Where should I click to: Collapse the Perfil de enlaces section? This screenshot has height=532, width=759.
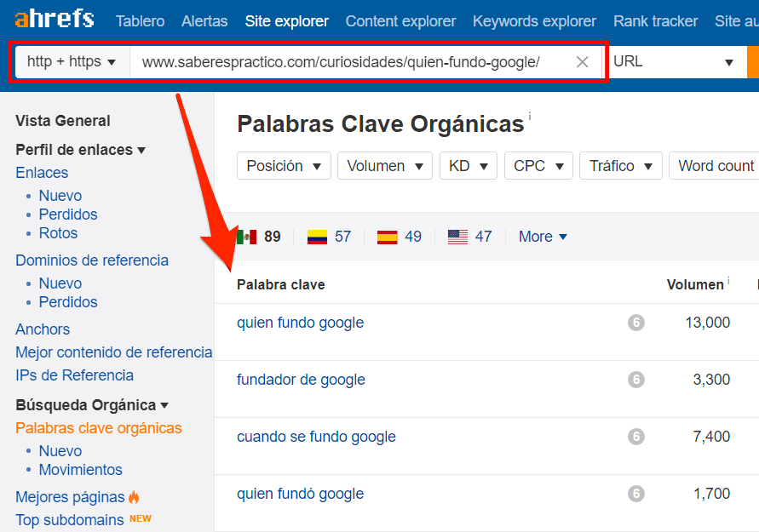point(80,150)
